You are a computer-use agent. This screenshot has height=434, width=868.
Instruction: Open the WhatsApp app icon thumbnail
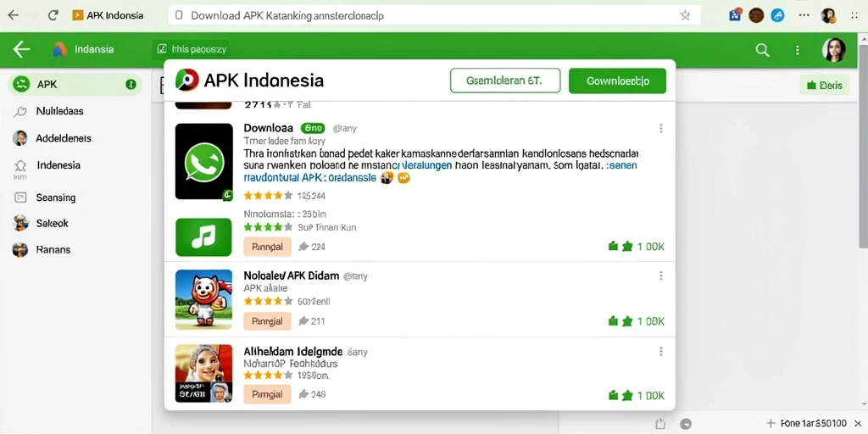[x=203, y=161]
